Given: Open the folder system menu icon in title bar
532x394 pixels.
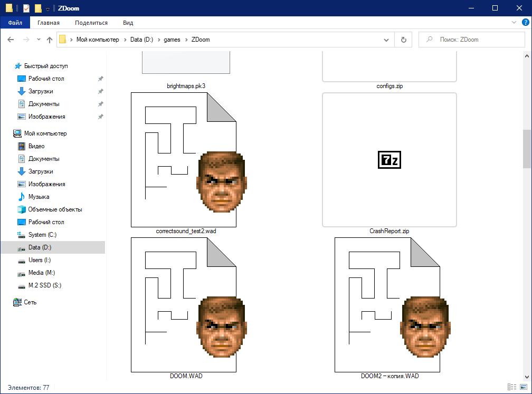Looking at the screenshot, I should point(9,8).
